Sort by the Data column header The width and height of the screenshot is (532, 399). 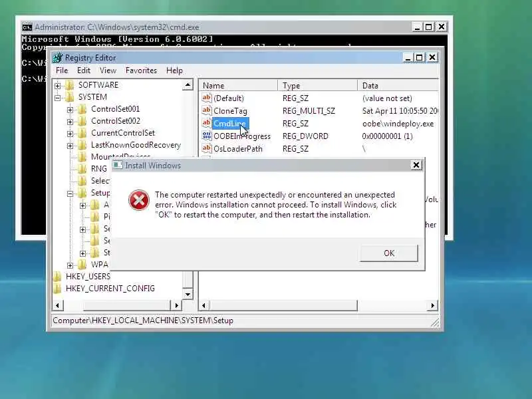coord(398,86)
